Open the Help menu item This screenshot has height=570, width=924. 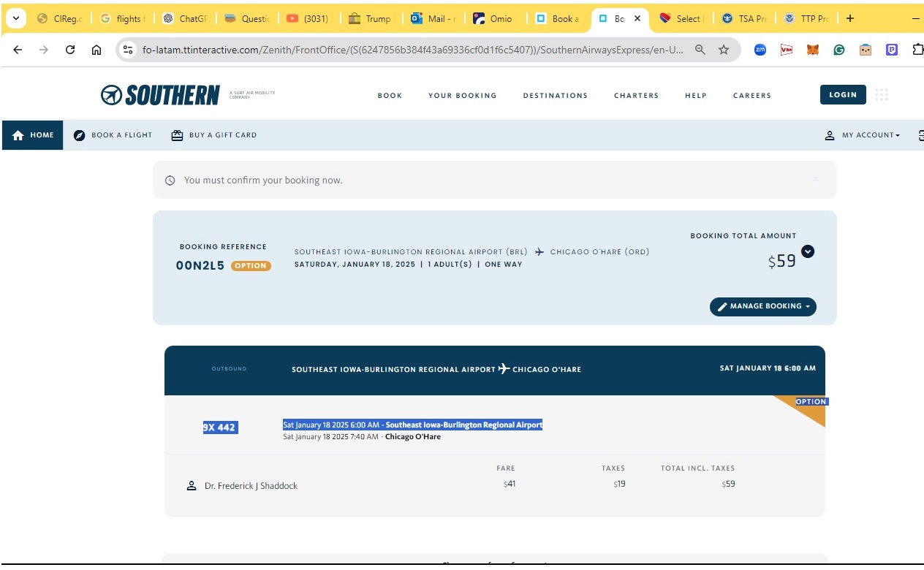(x=696, y=96)
